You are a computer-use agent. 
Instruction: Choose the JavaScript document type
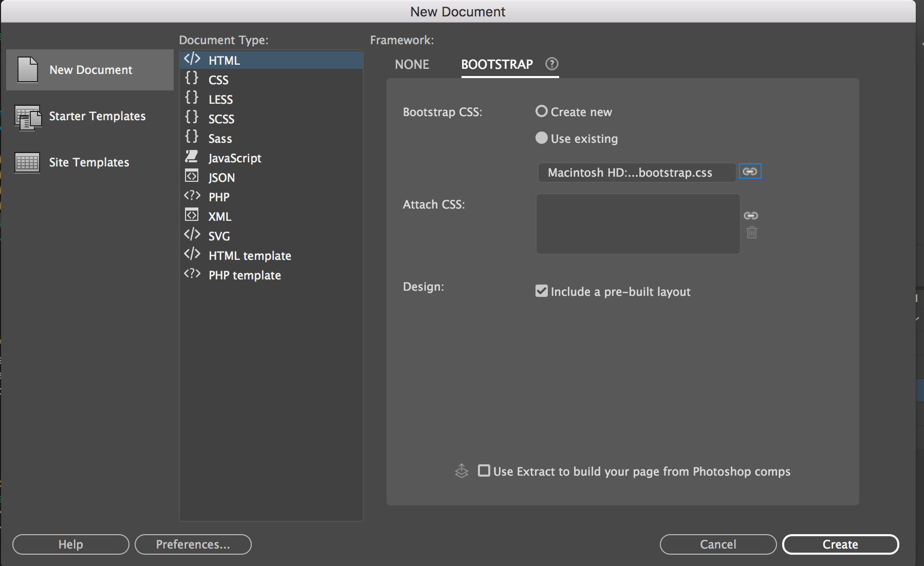click(234, 158)
